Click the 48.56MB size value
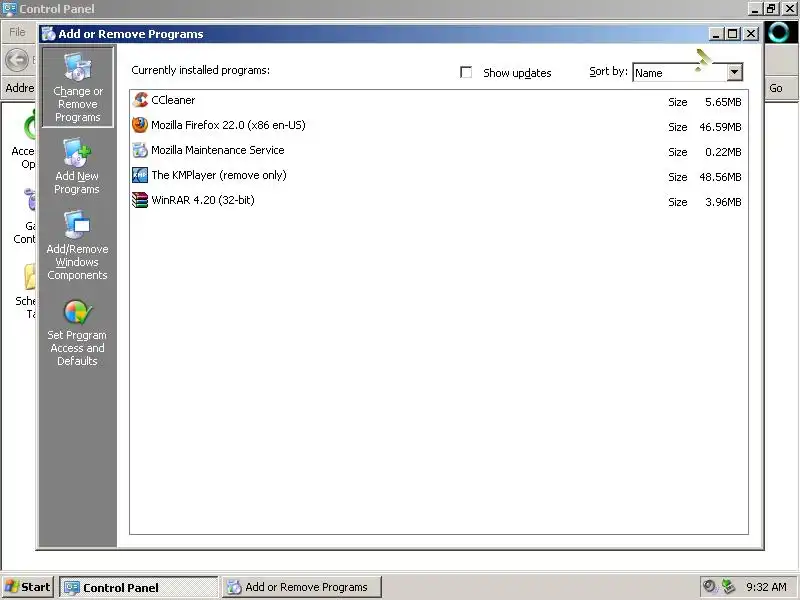Image resolution: width=800 pixels, height=600 pixels. [720, 177]
